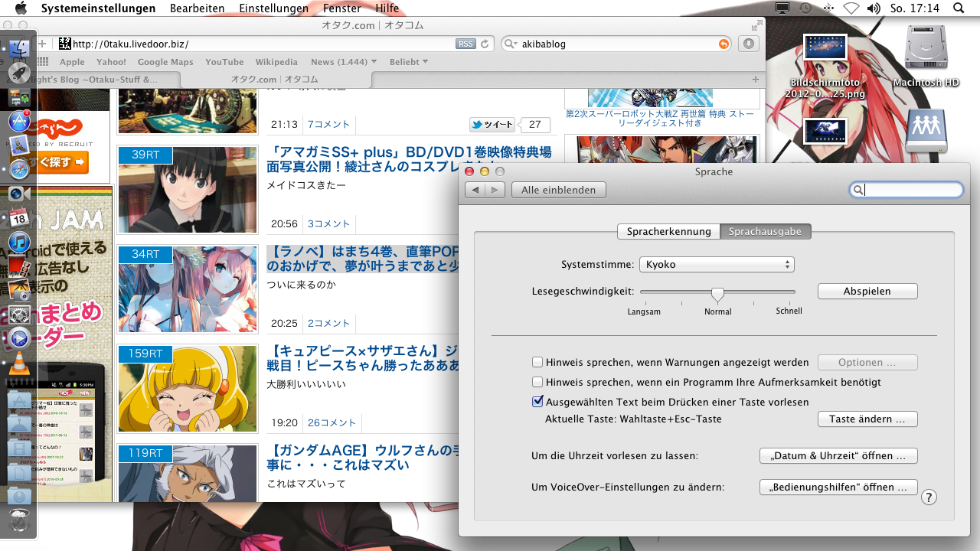980x551 pixels.
Task: Open the Wikipedia bookmark in Safari
Action: point(276,62)
